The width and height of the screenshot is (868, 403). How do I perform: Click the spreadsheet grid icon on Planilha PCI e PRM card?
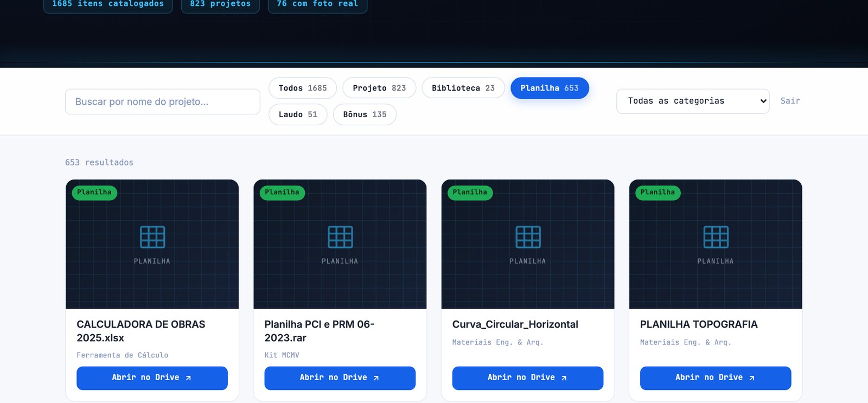coord(340,237)
